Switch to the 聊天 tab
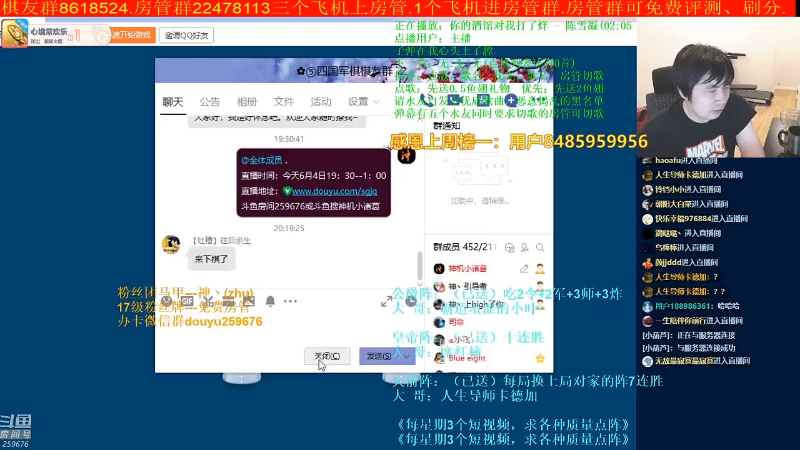Viewport: 800px width, 450px height. 172,102
